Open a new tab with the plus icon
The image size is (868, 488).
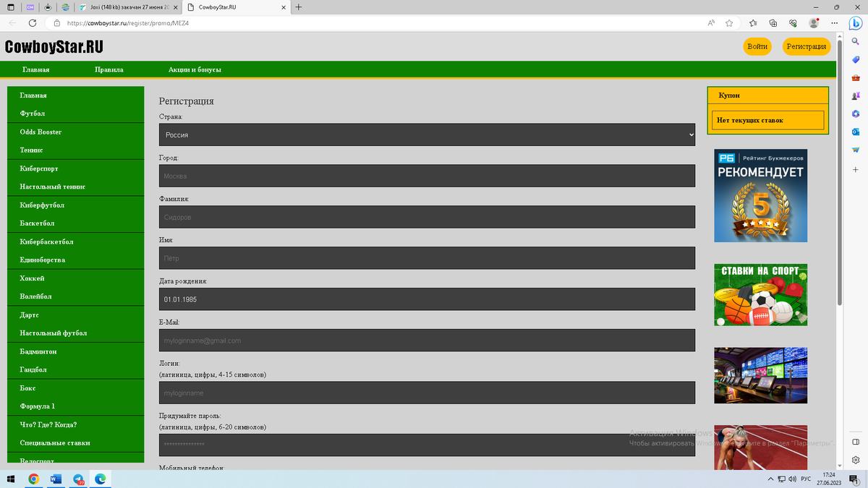point(299,7)
